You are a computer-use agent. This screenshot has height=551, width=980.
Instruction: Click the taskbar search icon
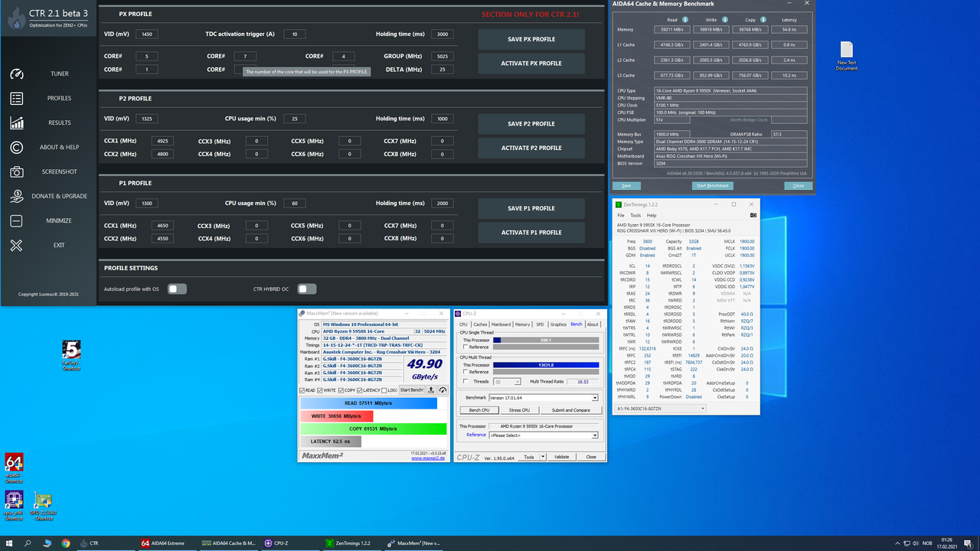pyautogui.click(x=28, y=543)
